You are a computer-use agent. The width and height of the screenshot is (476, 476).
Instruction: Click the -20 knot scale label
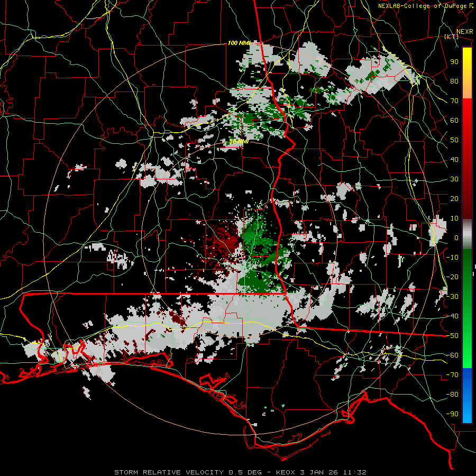(x=452, y=277)
